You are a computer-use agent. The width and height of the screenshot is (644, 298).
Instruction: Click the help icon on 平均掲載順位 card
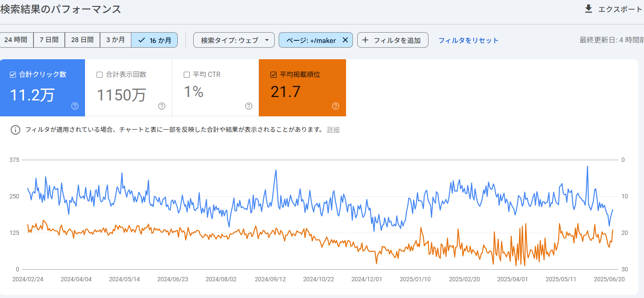[335, 106]
